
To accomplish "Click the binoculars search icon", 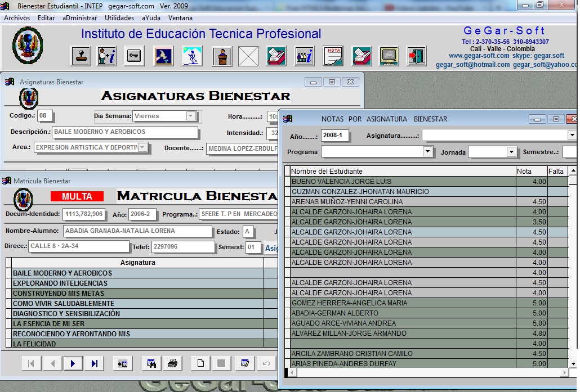I will click(x=151, y=363).
